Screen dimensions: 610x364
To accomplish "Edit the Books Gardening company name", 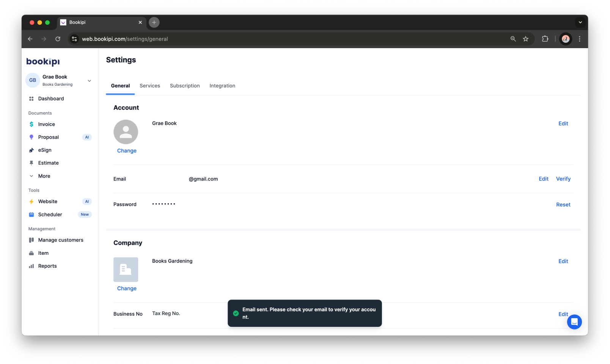I will 563,261.
